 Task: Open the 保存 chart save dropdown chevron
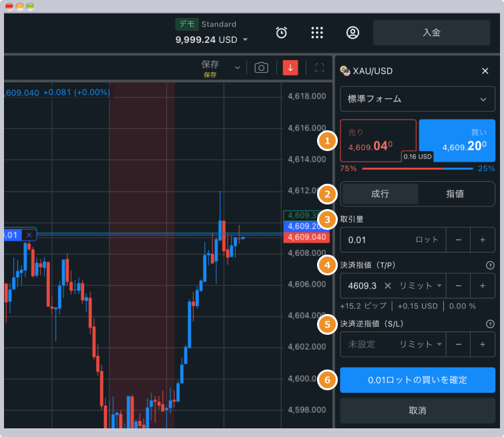pyautogui.click(x=237, y=67)
